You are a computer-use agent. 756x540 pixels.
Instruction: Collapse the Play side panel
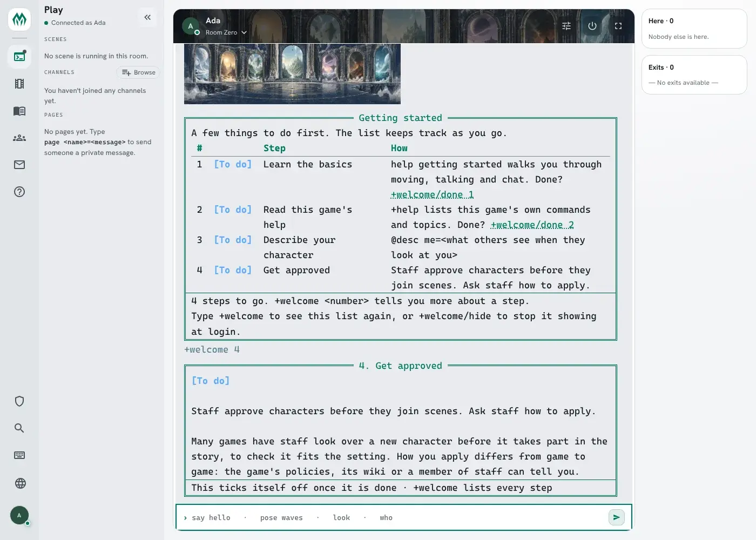click(x=147, y=17)
